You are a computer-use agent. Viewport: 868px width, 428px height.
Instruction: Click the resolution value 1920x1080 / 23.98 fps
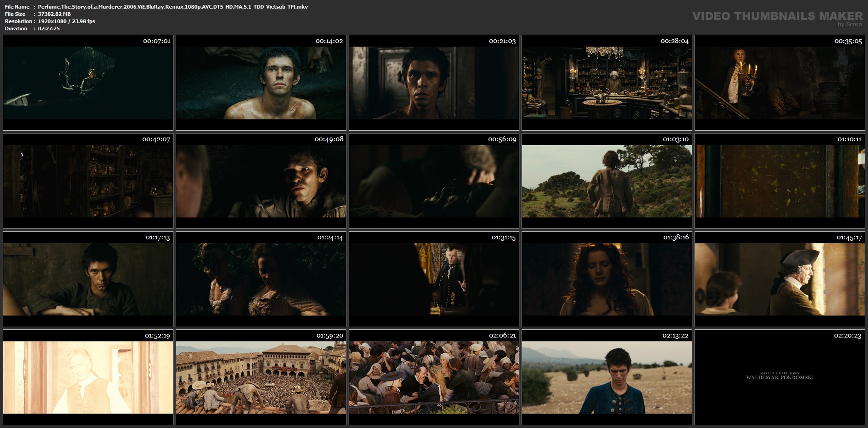67,21
